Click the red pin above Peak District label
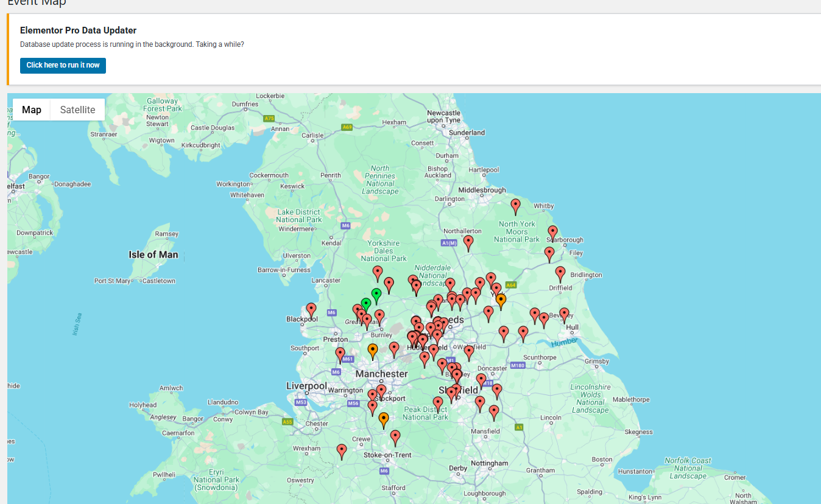Viewport: 821px width, 504px height. click(438, 404)
